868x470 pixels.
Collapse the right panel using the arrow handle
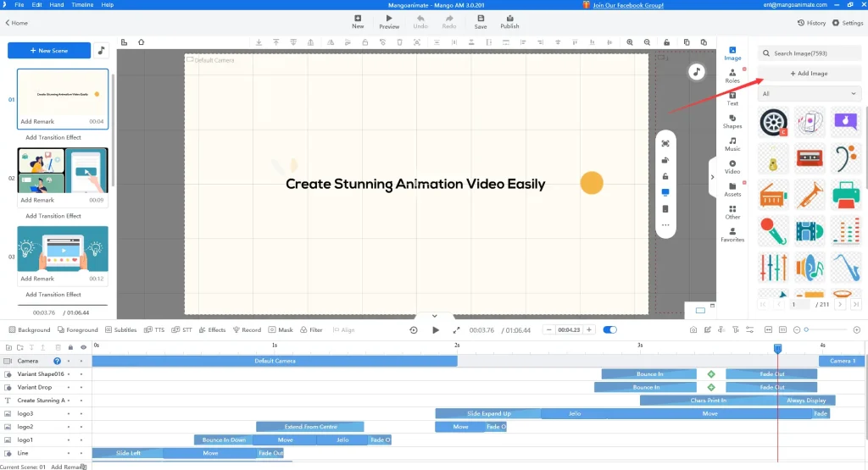coord(712,177)
